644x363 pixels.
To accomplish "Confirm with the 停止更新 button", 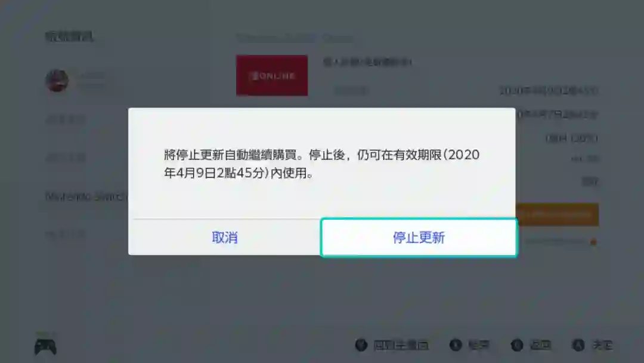I will (x=419, y=238).
